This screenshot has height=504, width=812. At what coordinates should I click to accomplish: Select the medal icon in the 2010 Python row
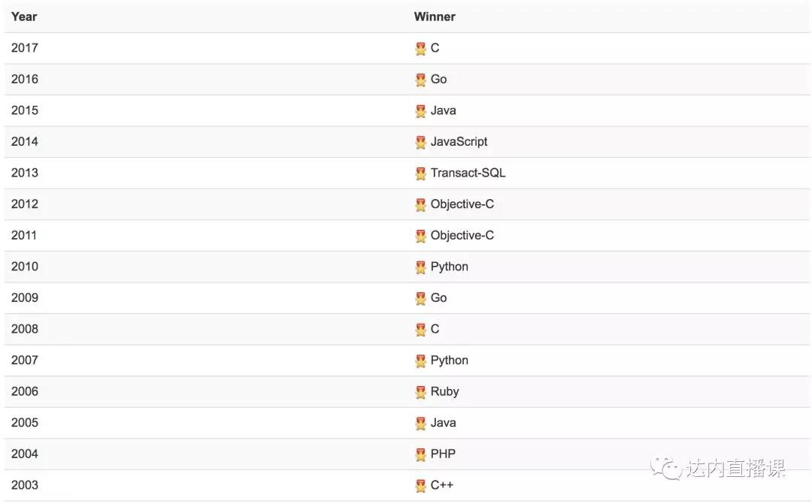coord(420,267)
